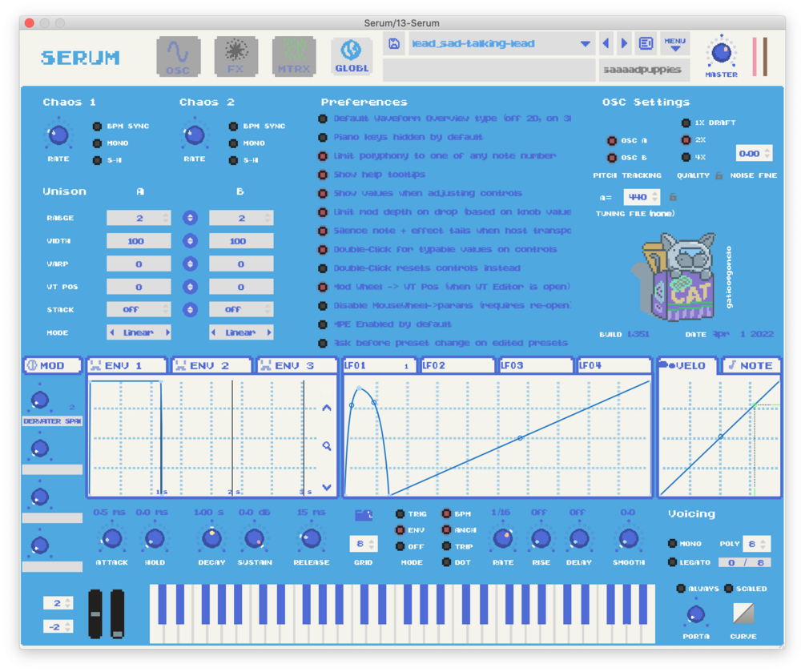Toggle MPE Enabled by default
This screenshot has width=805, height=672.
point(323,324)
